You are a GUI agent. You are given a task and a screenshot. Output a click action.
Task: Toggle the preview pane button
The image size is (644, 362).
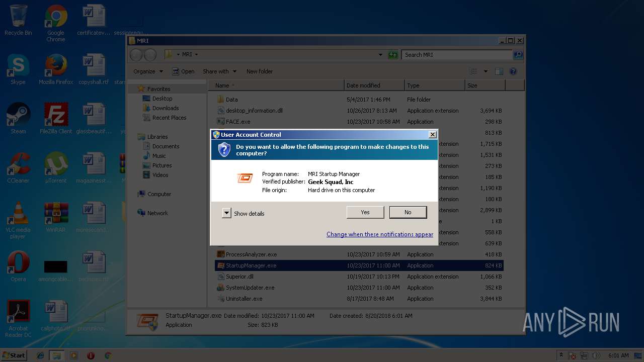coord(499,71)
